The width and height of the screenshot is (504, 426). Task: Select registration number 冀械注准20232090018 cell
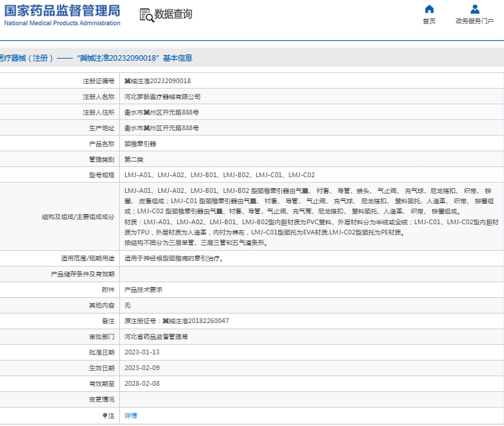click(x=157, y=81)
